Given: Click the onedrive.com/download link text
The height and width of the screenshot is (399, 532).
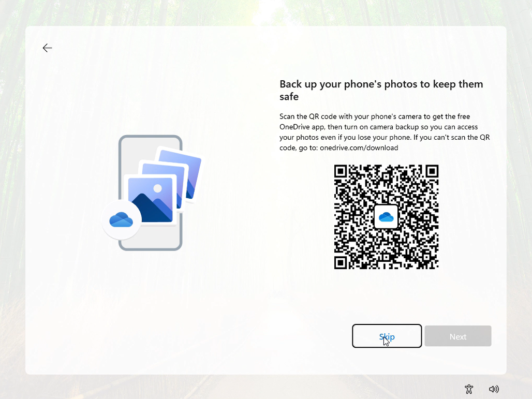Looking at the screenshot, I should click(x=359, y=148).
